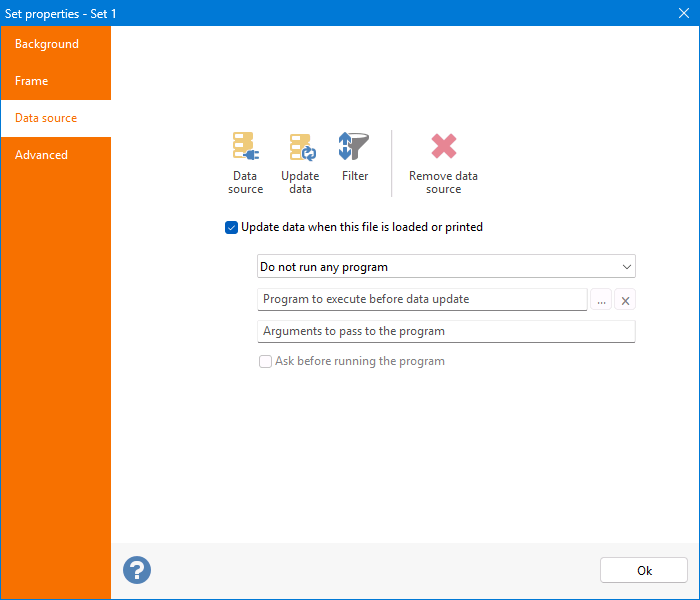This screenshot has width=700, height=600.
Task: Uncheck Update data when file is loaded
Action: click(x=232, y=228)
